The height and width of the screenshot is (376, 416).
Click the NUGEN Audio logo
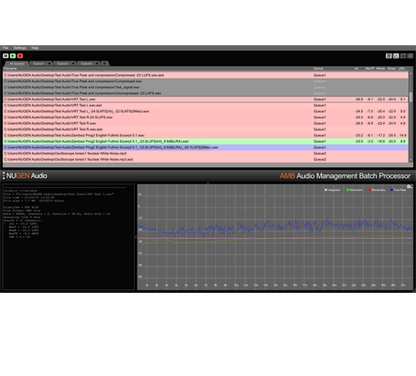tap(25, 176)
